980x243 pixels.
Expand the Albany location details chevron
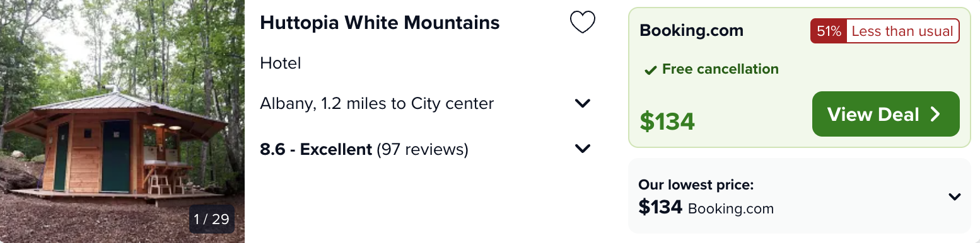[x=582, y=103]
